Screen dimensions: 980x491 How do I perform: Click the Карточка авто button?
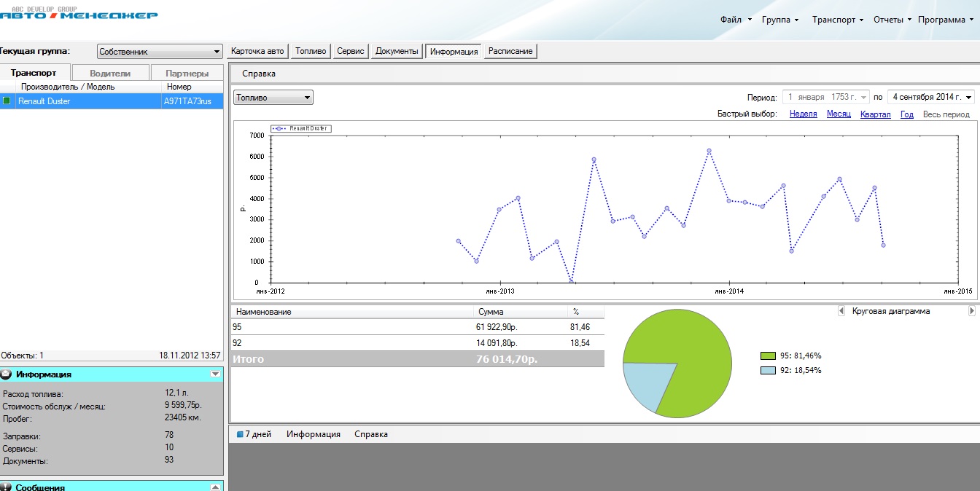click(x=257, y=51)
